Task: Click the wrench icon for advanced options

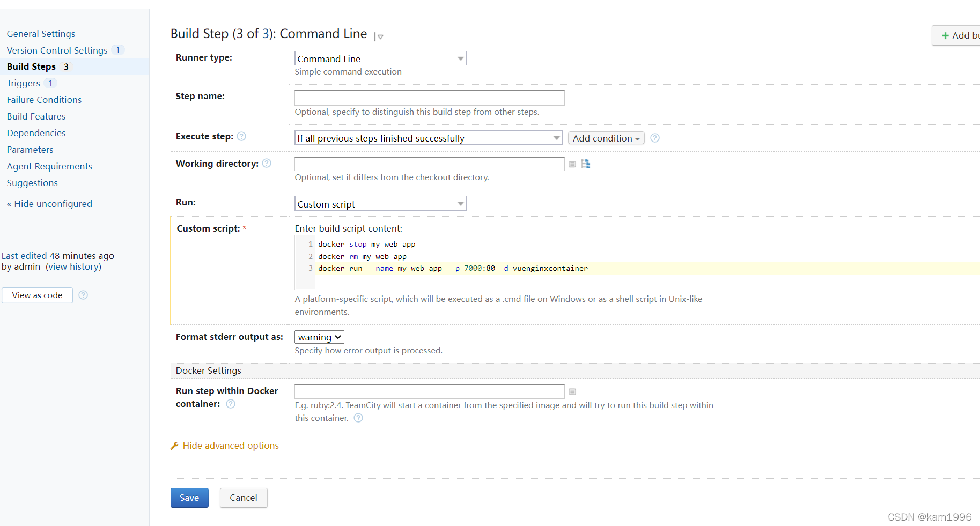Action: 174,446
